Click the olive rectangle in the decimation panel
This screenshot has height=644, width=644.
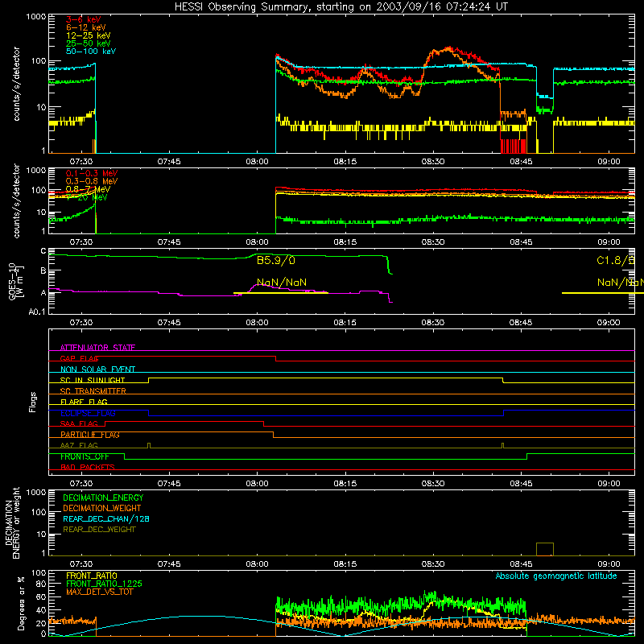coord(545,549)
